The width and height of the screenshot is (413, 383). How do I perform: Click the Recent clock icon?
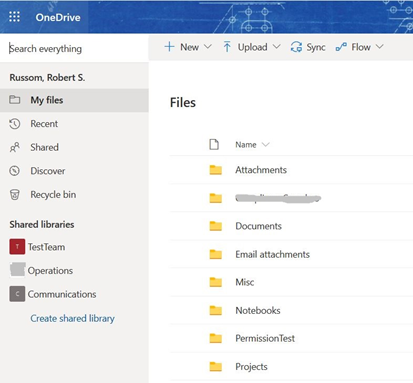[x=15, y=124]
